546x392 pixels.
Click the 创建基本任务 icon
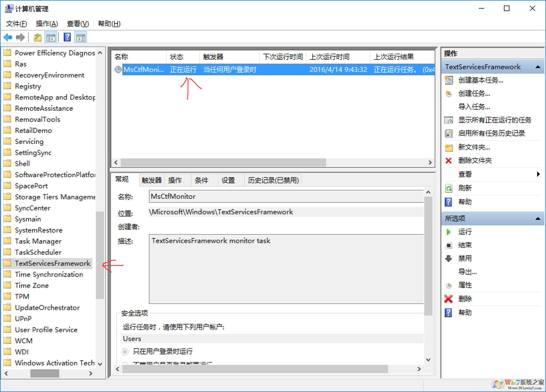pyautogui.click(x=449, y=80)
